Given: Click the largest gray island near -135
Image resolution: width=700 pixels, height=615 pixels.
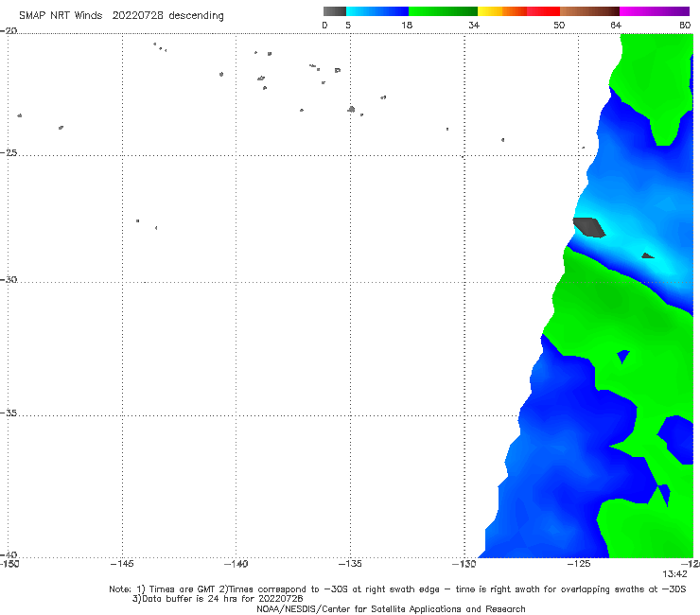Looking at the screenshot, I should (x=351, y=109).
